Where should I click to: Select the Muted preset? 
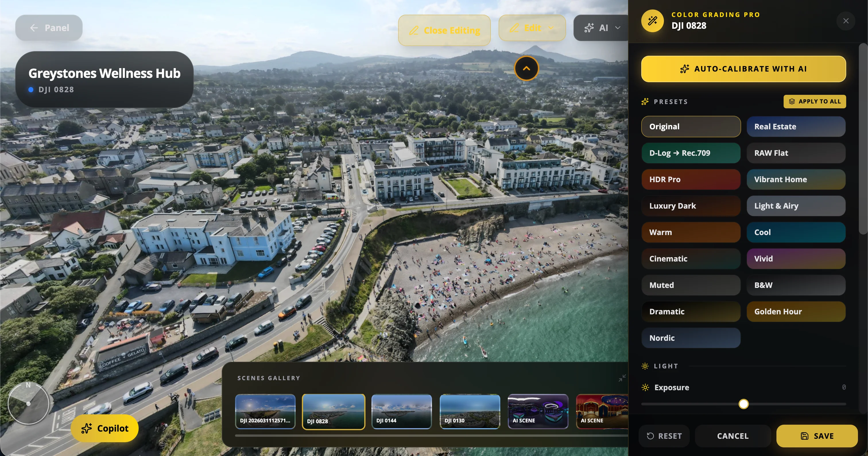coord(691,285)
